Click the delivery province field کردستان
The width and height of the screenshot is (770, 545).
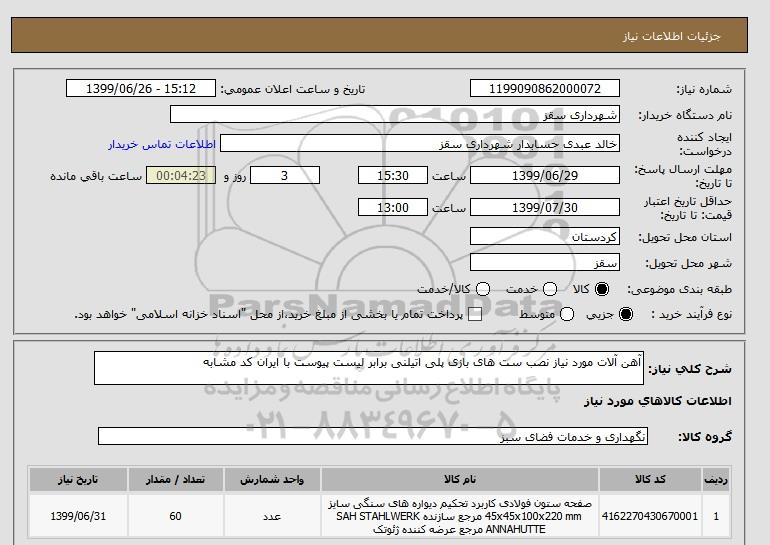545,236
